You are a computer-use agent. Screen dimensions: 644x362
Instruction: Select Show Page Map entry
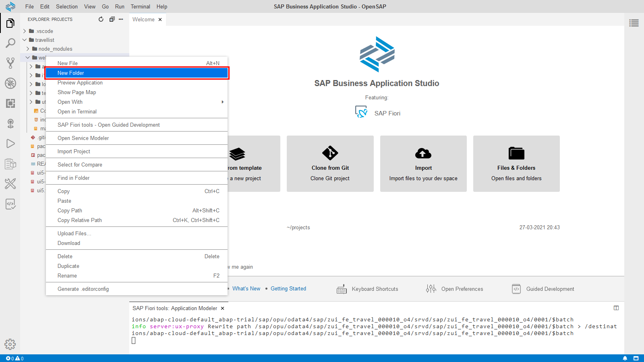pos(137,92)
